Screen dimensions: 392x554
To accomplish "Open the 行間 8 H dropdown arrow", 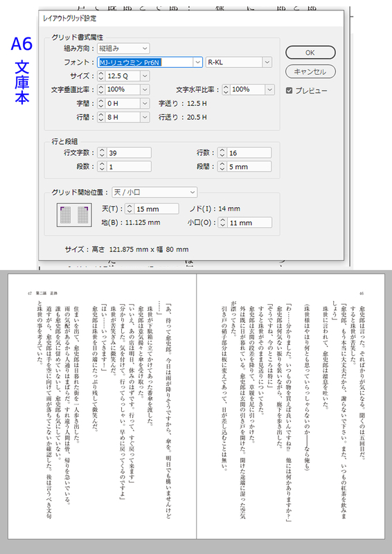I will 145,117.
